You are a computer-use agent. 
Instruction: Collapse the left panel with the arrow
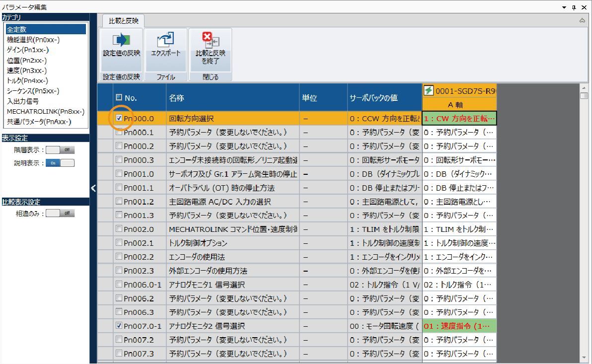(x=93, y=188)
